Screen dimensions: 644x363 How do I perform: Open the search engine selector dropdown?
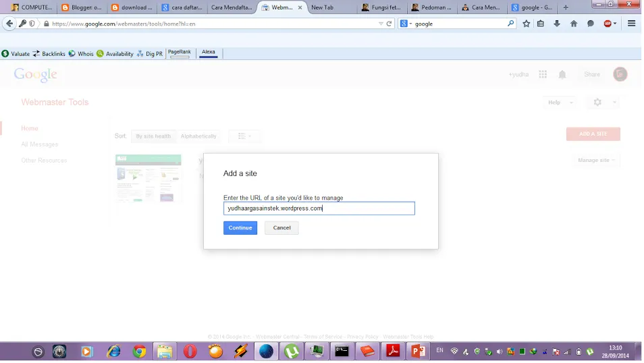coord(406,24)
